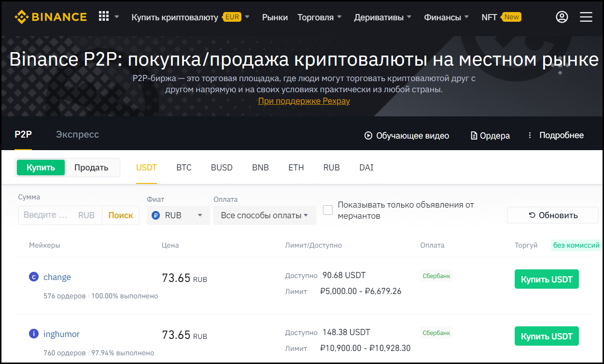Image resolution: width=604 pixels, height=364 pixels.
Task: Expand the dropdown arrow beside apps grid
Action: click(x=116, y=17)
